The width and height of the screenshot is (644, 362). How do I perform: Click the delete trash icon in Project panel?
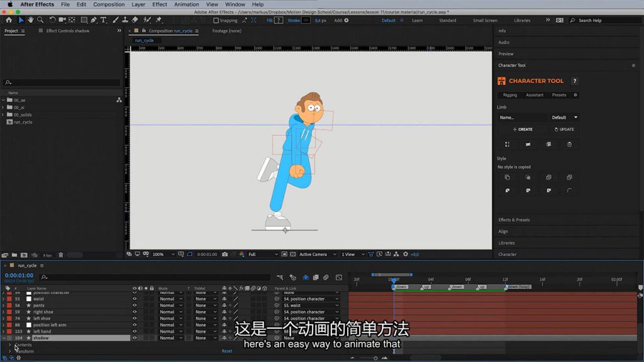click(x=61, y=255)
